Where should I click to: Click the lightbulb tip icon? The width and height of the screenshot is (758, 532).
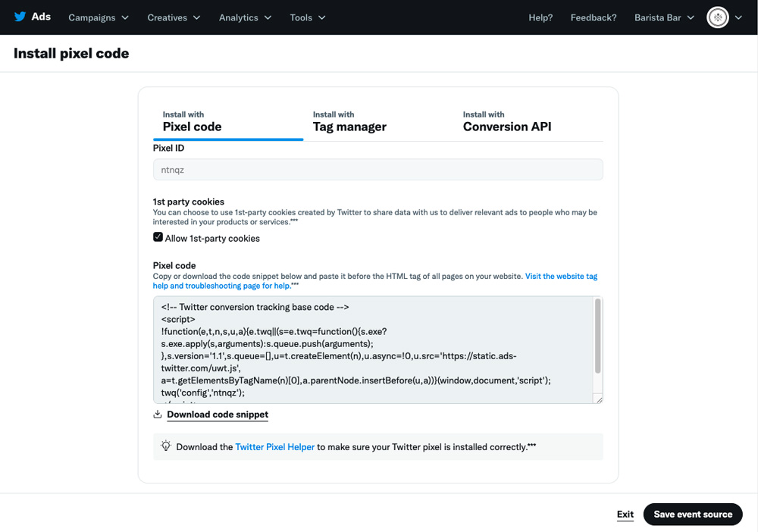point(166,446)
